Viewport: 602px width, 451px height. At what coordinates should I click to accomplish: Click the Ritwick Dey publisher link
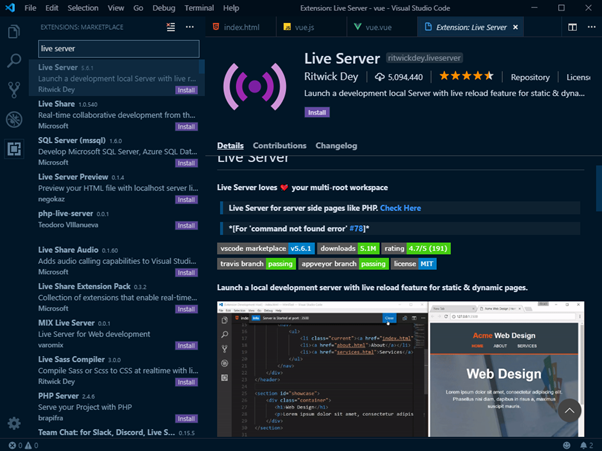click(331, 76)
